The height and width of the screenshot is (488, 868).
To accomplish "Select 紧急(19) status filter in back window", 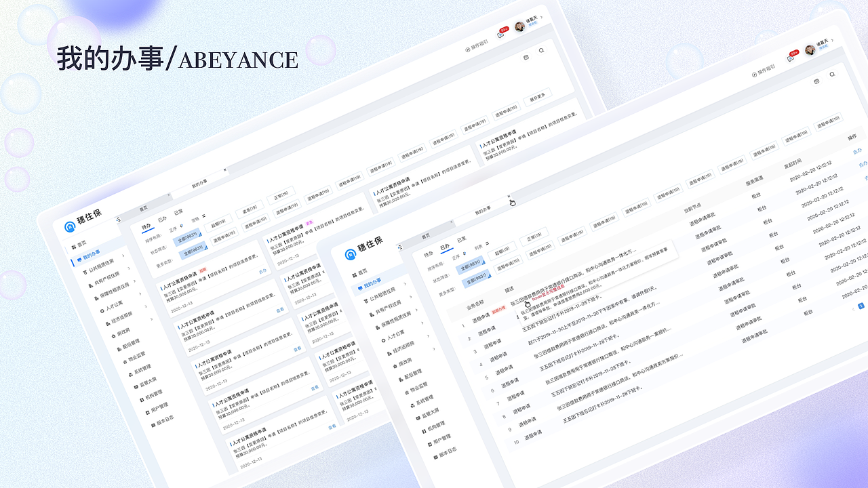I will (249, 211).
